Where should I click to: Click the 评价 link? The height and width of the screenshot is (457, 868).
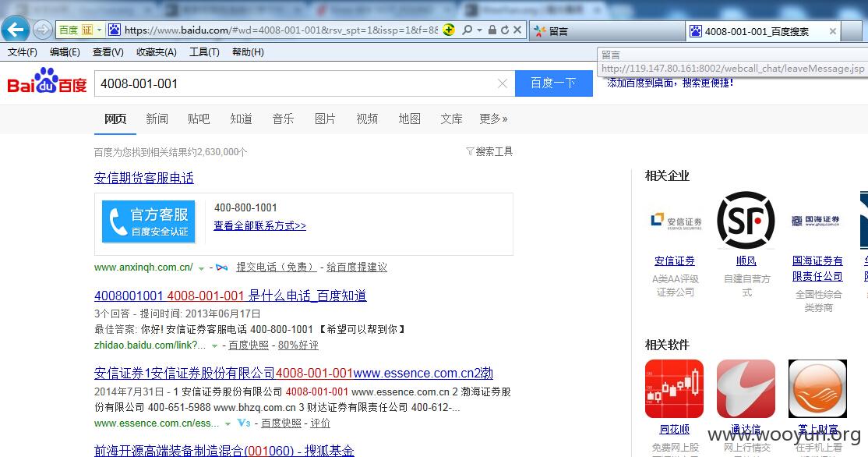320,423
